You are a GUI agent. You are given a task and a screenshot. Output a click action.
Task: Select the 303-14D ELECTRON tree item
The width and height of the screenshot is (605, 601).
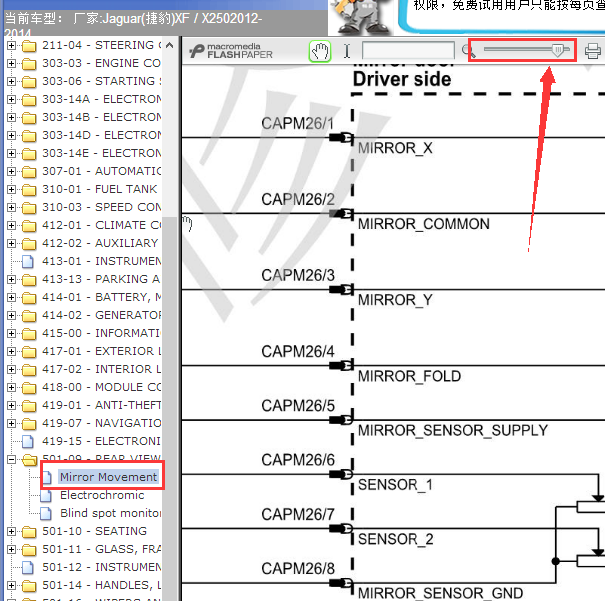(x=101, y=135)
